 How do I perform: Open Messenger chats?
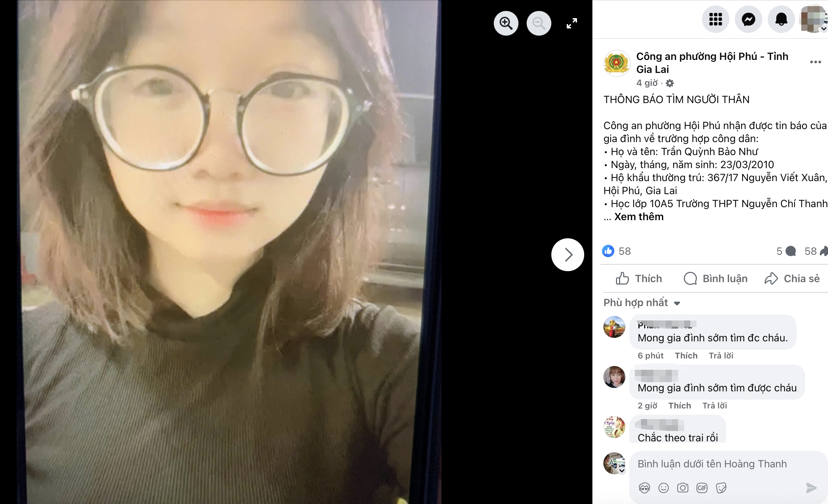[749, 19]
